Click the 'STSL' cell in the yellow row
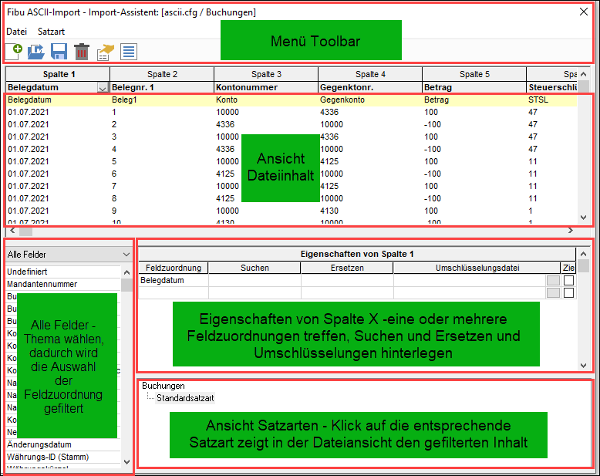600x476 pixels. click(x=538, y=100)
